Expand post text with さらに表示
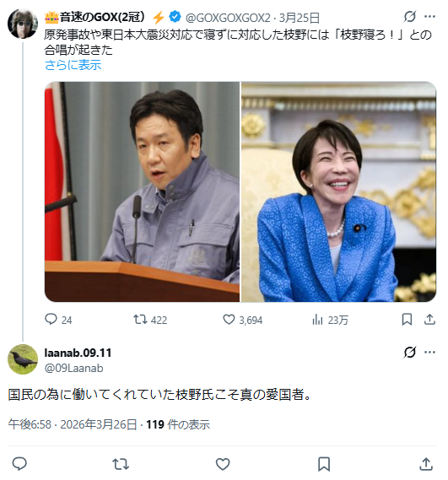448x480 pixels. pos(73,65)
